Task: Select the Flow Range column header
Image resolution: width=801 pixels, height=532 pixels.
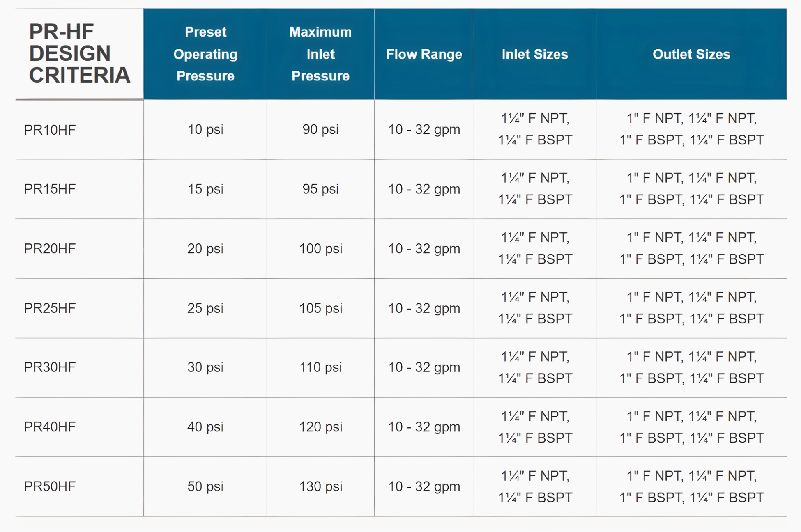Action: pyautogui.click(x=424, y=54)
